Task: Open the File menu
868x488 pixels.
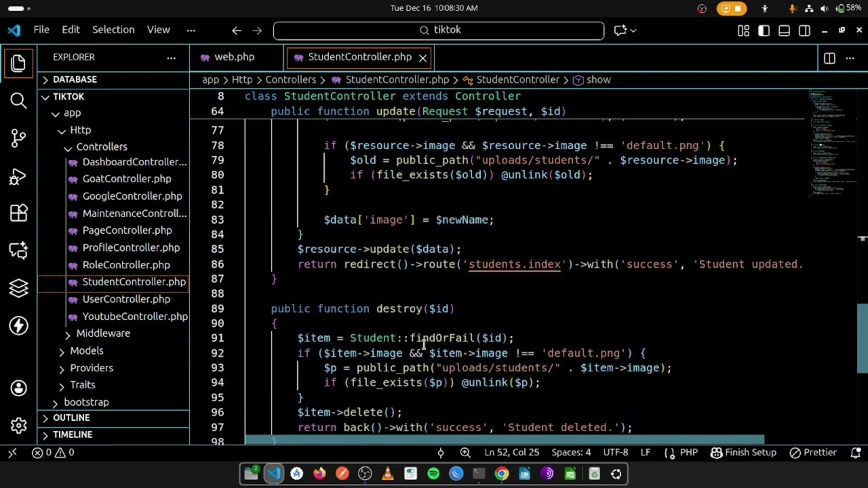Action: [41, 30]
